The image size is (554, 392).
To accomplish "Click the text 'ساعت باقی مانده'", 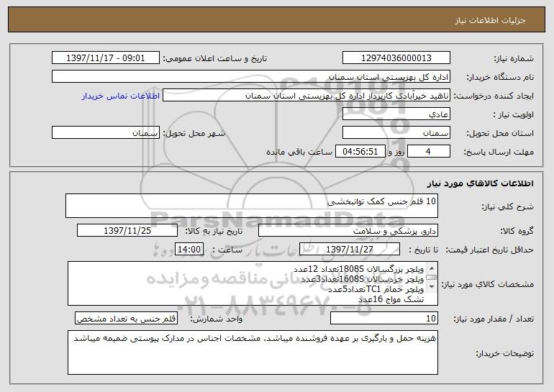I will coord(299,152).
